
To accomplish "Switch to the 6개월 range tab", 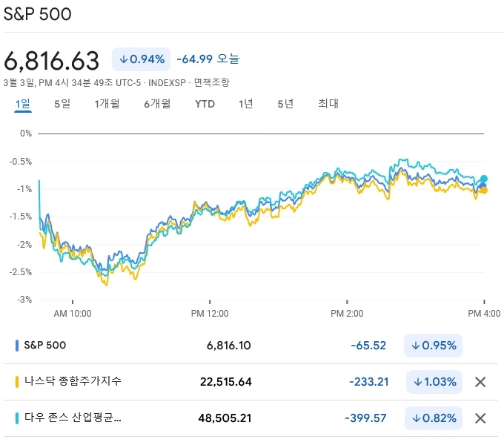I will (x=157, y=104).
